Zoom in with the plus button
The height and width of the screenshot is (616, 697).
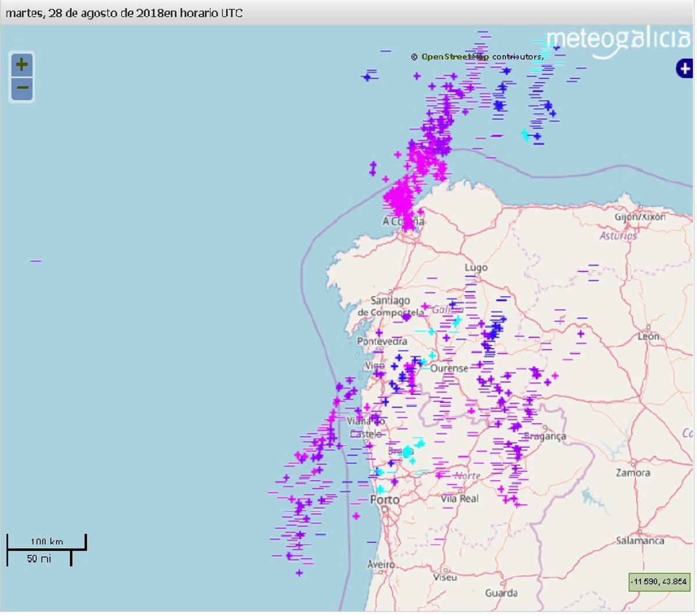(21, 65)
